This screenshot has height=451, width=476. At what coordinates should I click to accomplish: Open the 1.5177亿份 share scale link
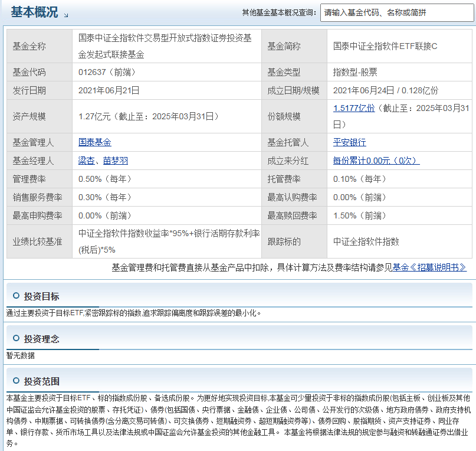(354, 108)
